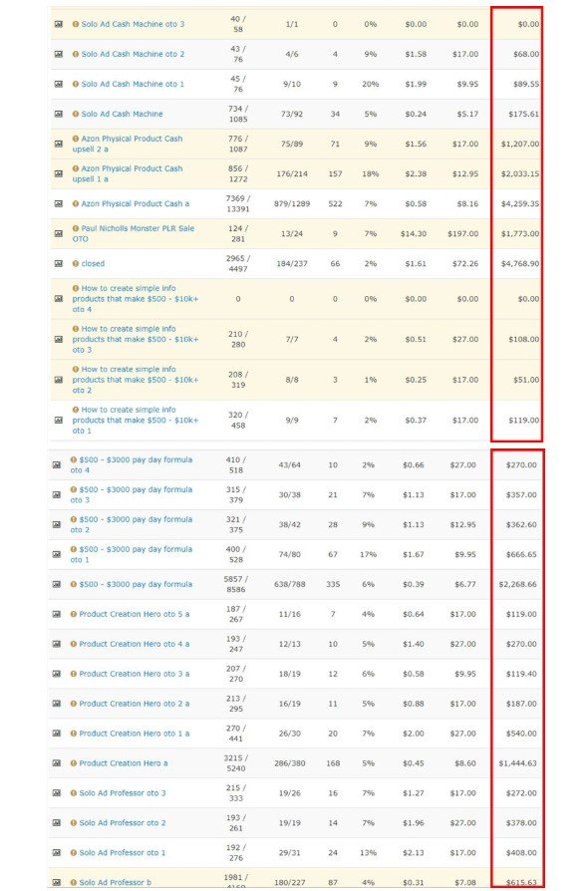Select the $197.00 price cell
Screen dimensions: 588x891
pyautogui.click(x=463, y=233)
